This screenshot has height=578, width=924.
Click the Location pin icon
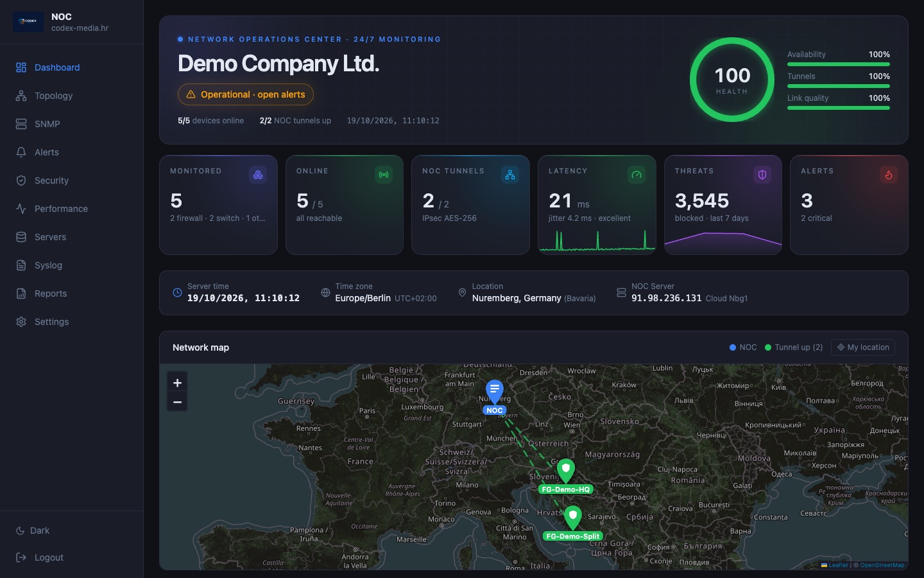462,293
